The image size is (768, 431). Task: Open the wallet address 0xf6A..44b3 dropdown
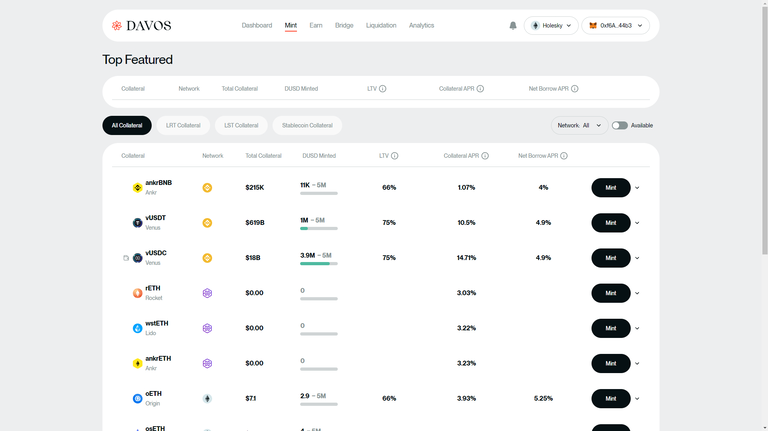[616, 25]
